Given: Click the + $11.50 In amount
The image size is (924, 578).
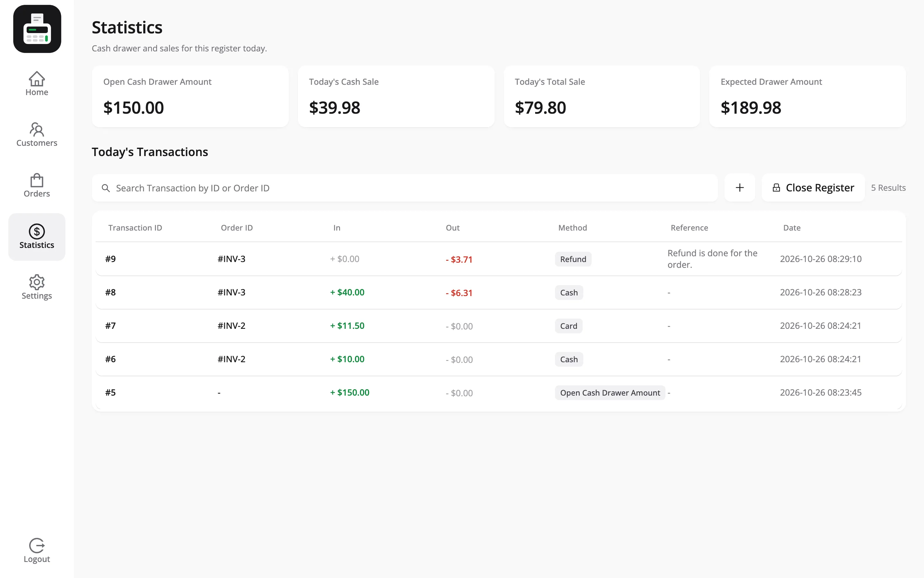Looking at the screenshot, I should click(347, 326).
